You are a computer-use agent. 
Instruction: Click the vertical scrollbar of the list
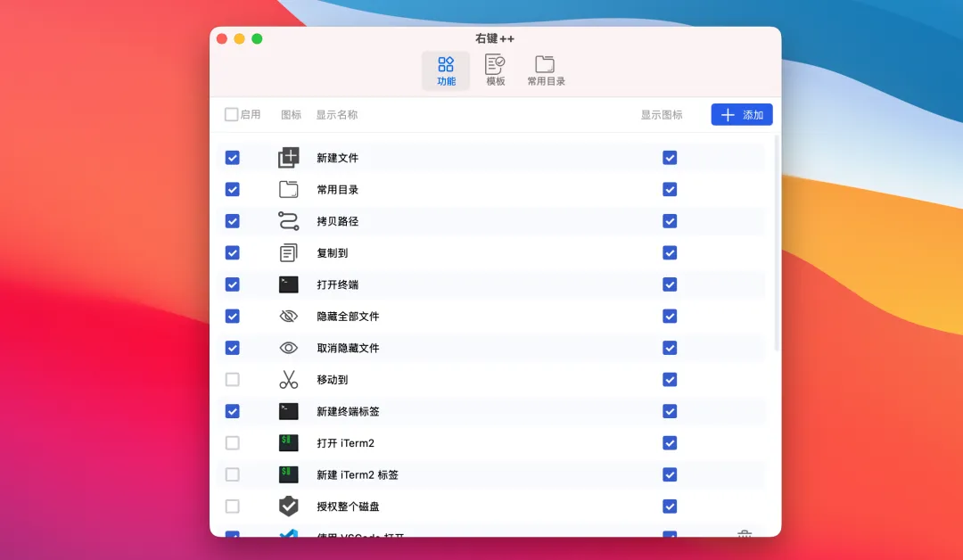pyautogui.click(x=777, y=243)
